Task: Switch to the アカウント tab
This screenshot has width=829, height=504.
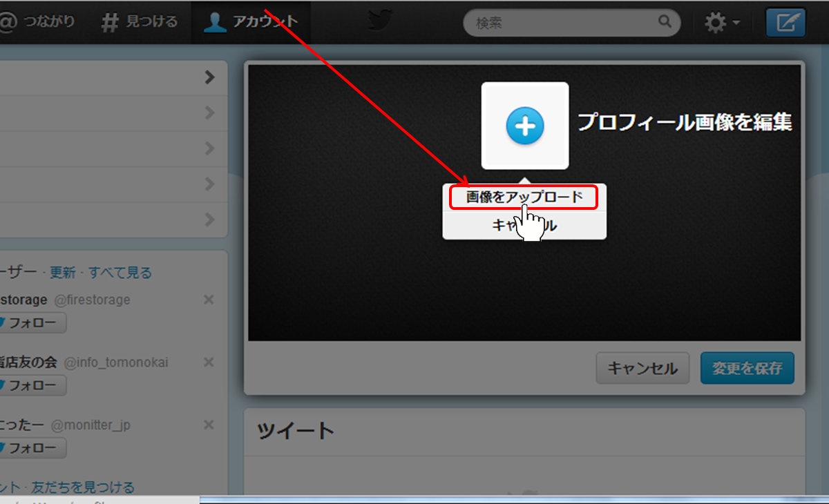Action: (x=251, y=22)
